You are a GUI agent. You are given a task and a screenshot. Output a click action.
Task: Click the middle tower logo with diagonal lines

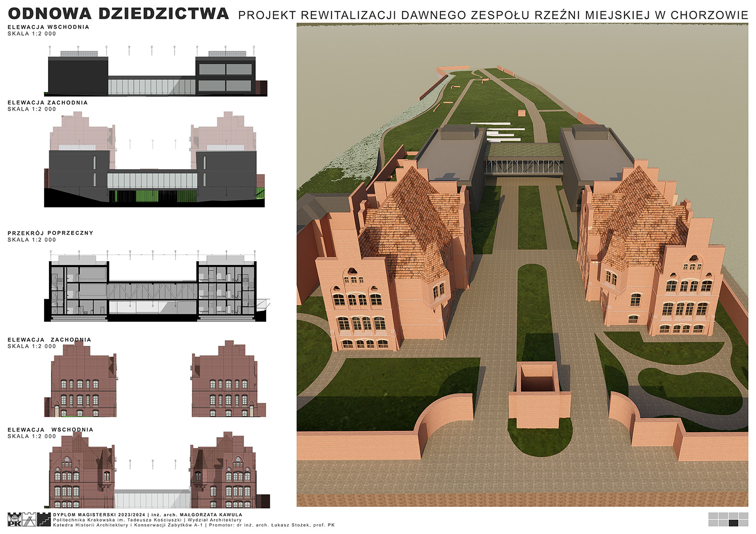[29, 520]
